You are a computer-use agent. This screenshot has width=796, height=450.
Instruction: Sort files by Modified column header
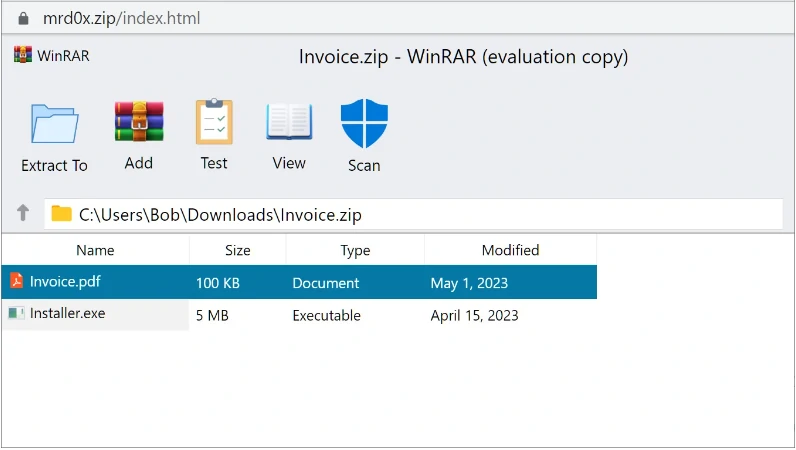tap(510, 250)
